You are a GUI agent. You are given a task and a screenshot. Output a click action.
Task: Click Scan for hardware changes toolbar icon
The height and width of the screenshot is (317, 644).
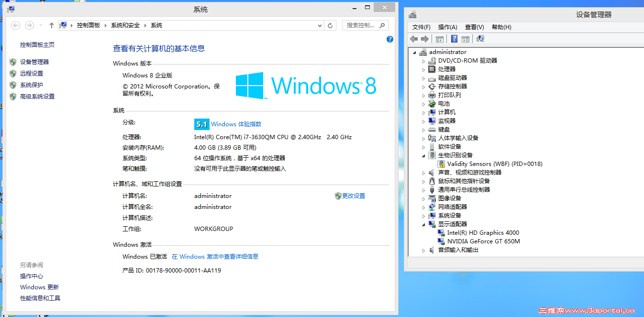coord(480,39)
